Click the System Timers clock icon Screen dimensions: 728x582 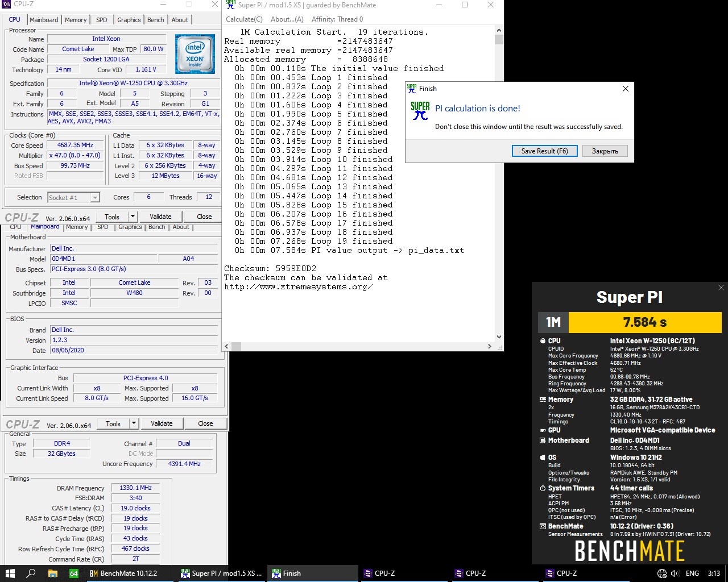point(543,488)
